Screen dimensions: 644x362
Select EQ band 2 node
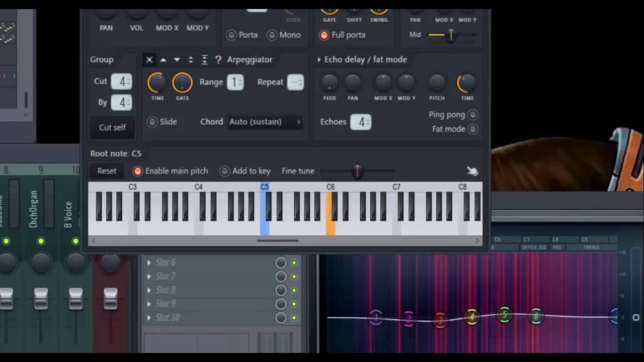(409, 319)
